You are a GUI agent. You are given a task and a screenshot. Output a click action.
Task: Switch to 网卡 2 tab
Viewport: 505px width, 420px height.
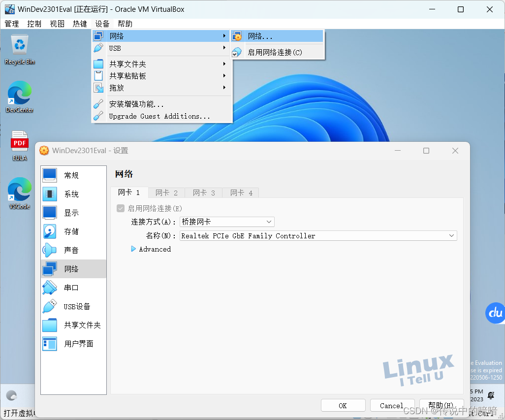tap(166, 193)
